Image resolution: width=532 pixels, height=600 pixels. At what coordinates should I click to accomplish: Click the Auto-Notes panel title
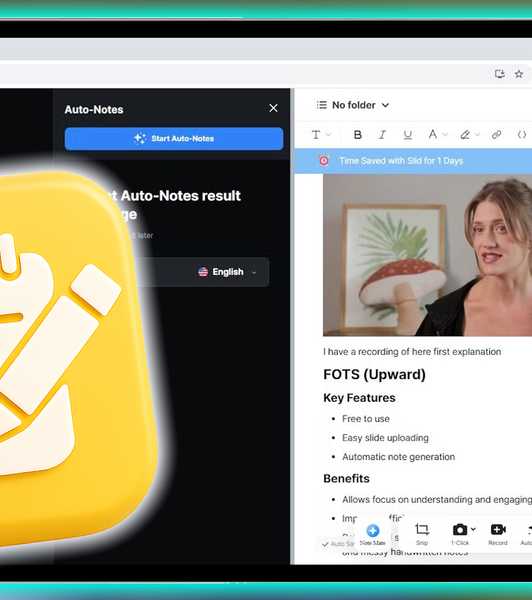(x=94, y=110)
